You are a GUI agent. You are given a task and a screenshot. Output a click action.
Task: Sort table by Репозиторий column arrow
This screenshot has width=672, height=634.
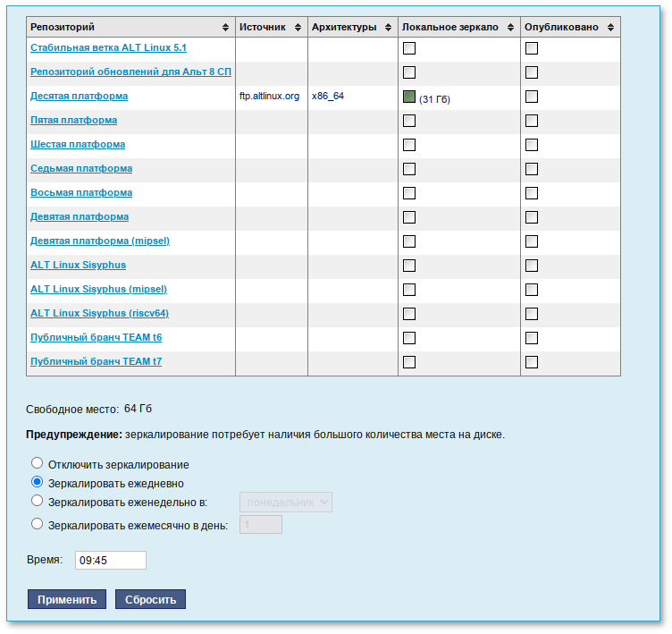225,28
